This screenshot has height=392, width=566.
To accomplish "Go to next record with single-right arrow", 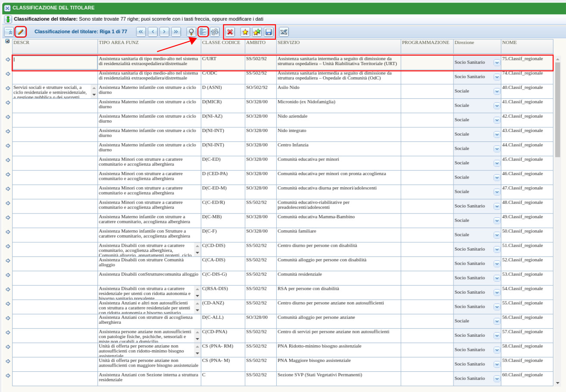I will (164, 32).
